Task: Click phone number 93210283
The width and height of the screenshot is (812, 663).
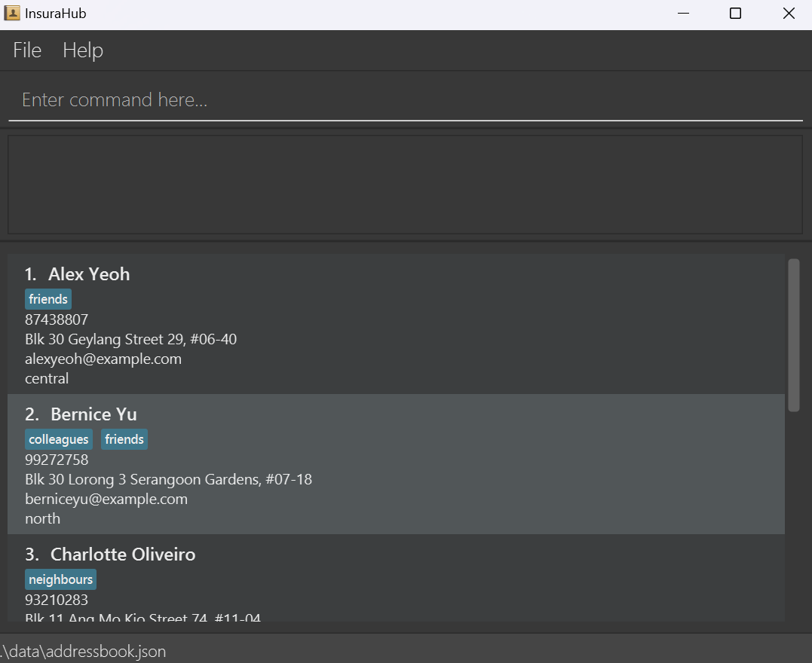Action: (x=57, y=600)
